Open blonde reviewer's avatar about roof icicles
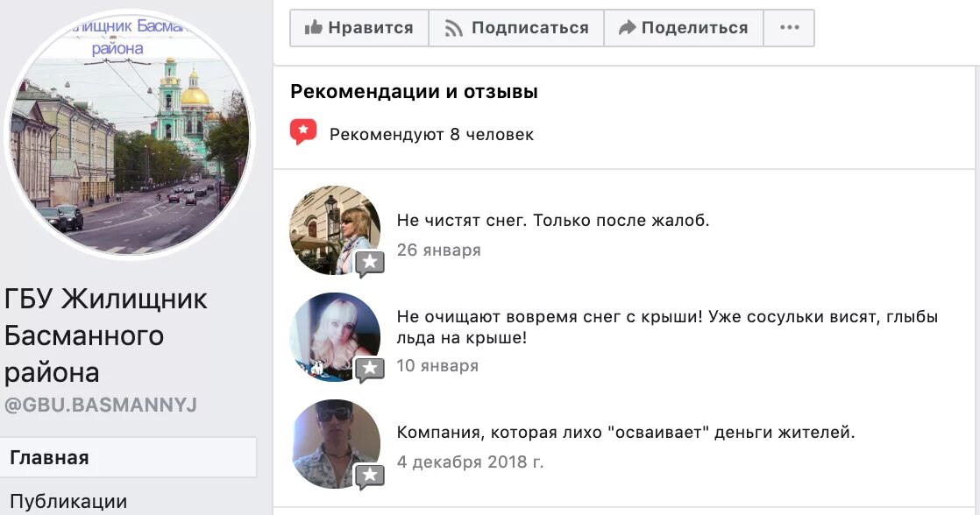This screenshot has height=515, width=980. [335, 337]
